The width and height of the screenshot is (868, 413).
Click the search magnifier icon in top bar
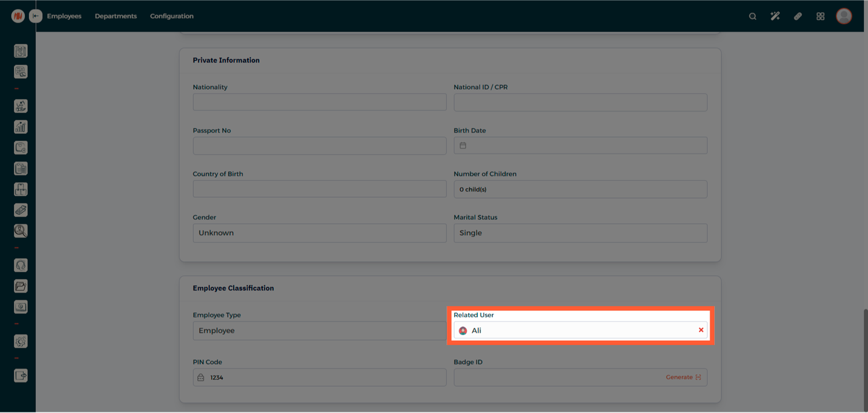752,16
